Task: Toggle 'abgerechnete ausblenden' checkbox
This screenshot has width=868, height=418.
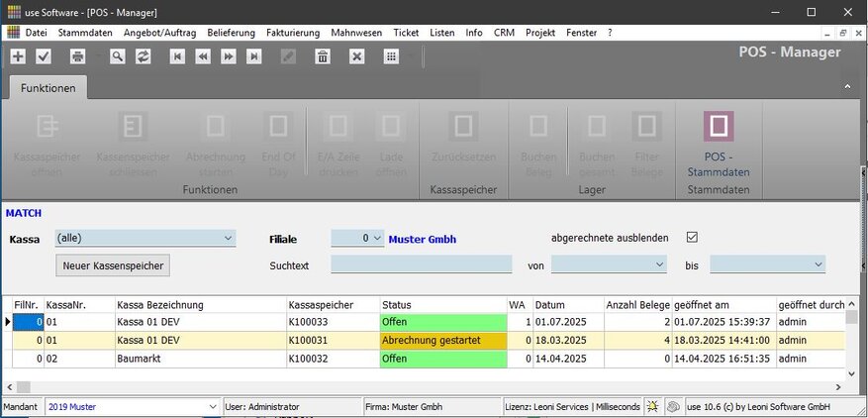Action: (x=692, y=238)
